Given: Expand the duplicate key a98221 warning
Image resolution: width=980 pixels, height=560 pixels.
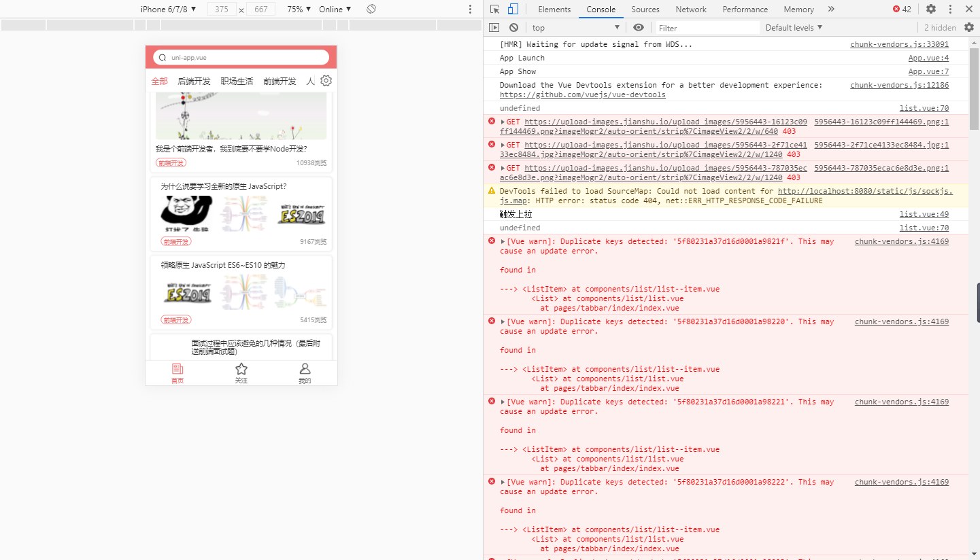Looking at the screenshot, I should [503, 402].
